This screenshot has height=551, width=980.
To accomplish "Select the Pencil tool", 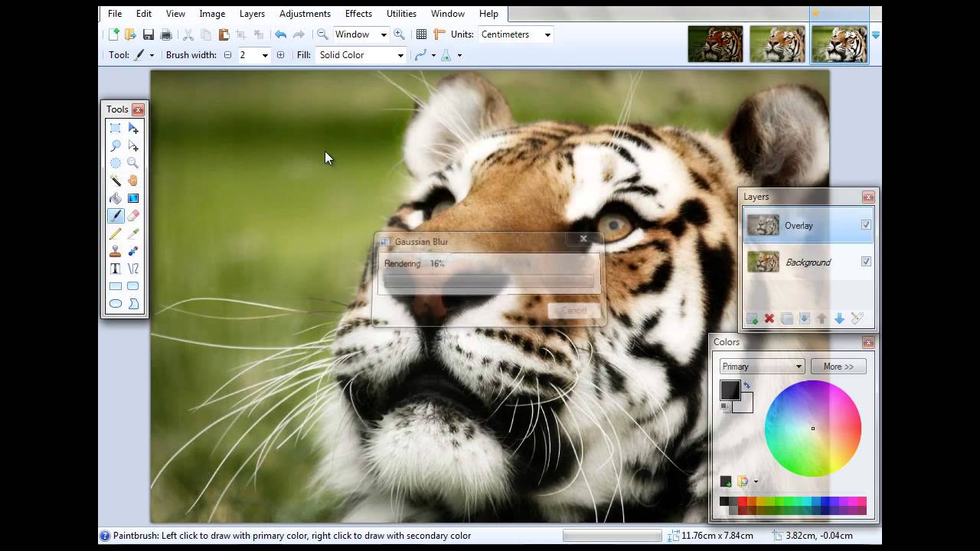I will point(115,233).
